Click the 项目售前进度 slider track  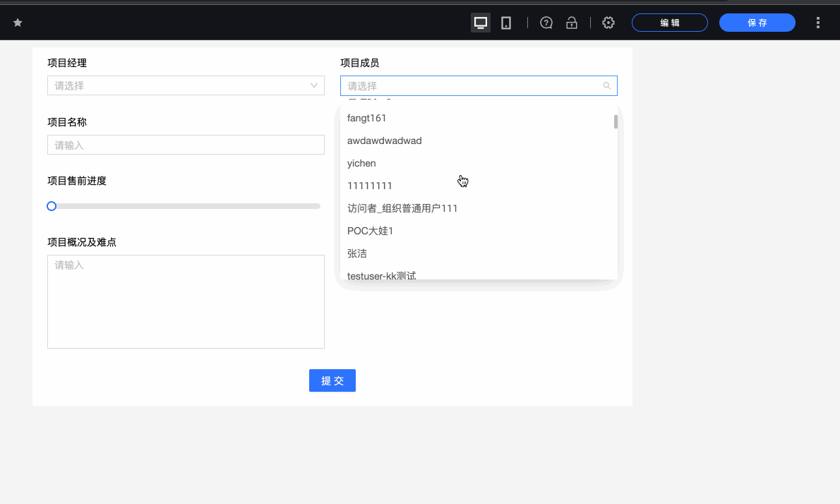[186, 206]
